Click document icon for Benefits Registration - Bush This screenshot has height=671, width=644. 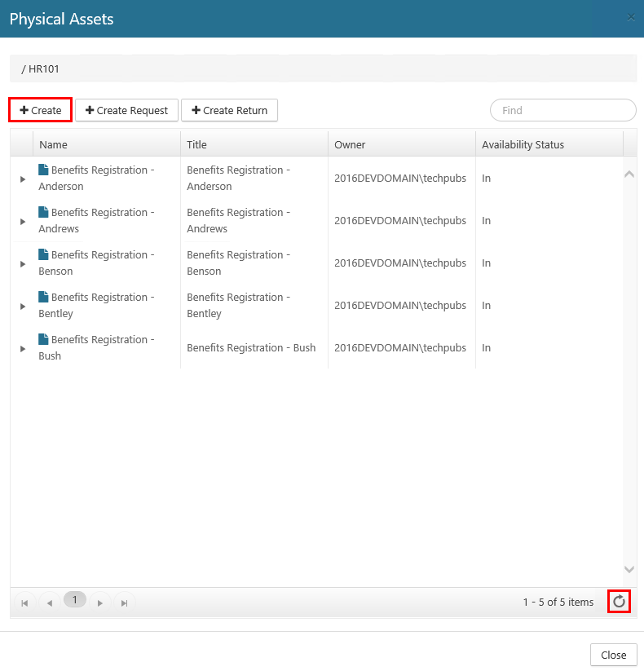[x=44, y=340]
